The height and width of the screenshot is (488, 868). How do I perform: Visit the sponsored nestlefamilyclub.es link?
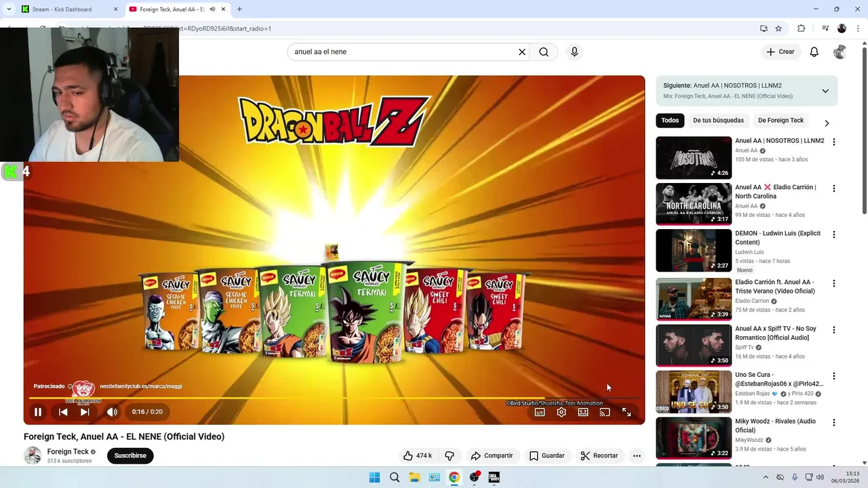tap(141, 386)
